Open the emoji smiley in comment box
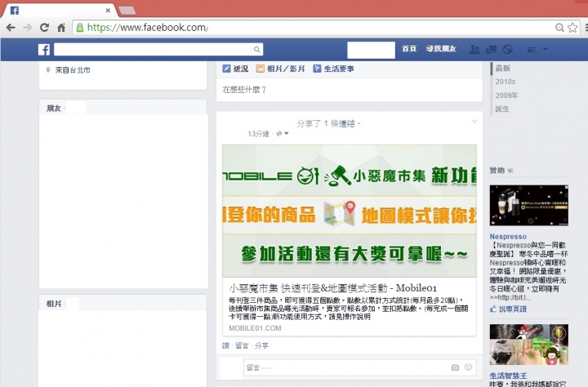The image size is (588, 387). (x=469, y=367)
